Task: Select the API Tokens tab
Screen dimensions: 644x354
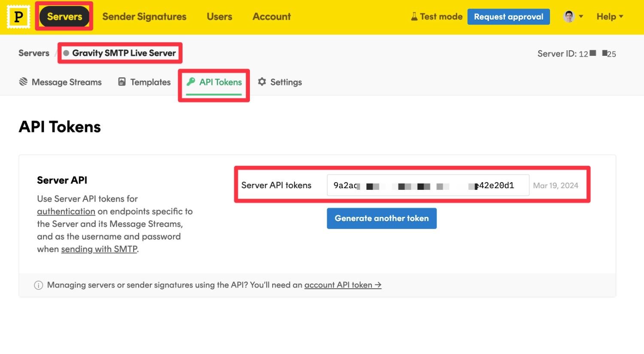Action: click(214, 82)
